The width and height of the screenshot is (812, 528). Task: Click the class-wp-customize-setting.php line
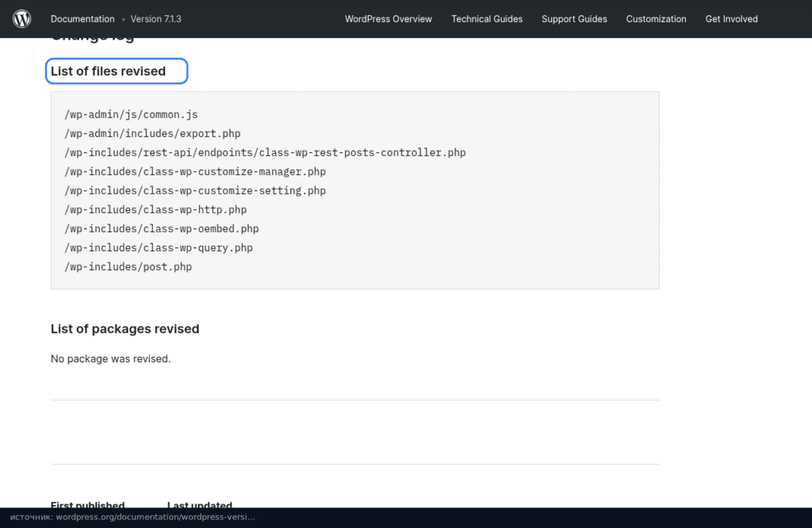[x=195, y=190]
